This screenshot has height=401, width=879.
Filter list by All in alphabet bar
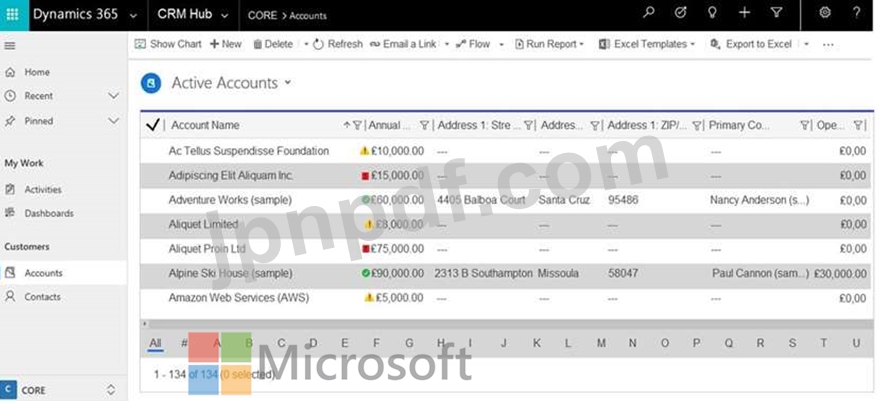pos(155,343)
